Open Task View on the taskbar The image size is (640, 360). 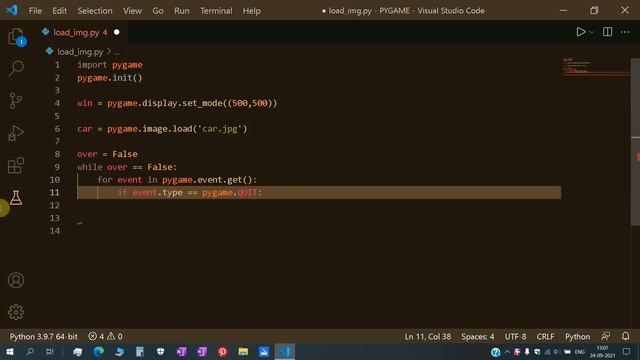50,351
